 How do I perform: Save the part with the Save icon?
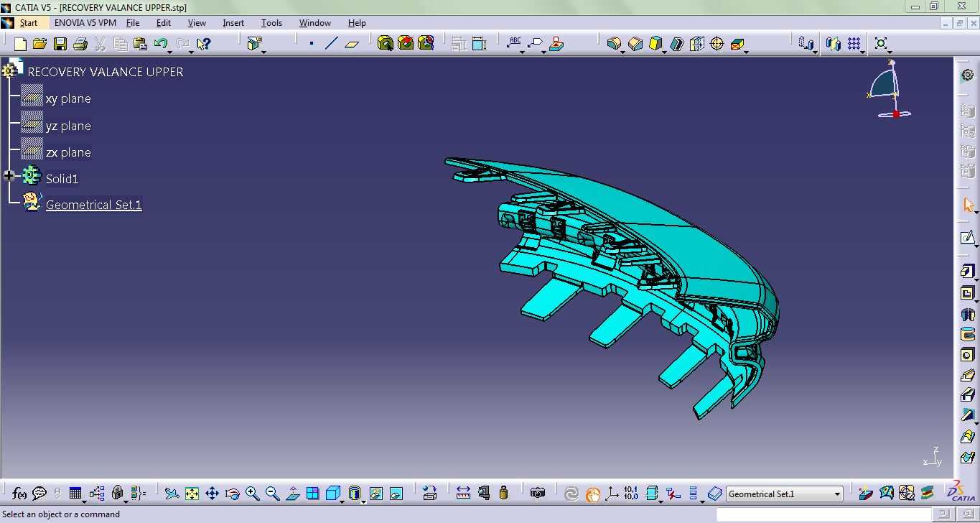(x=60, y=44)
